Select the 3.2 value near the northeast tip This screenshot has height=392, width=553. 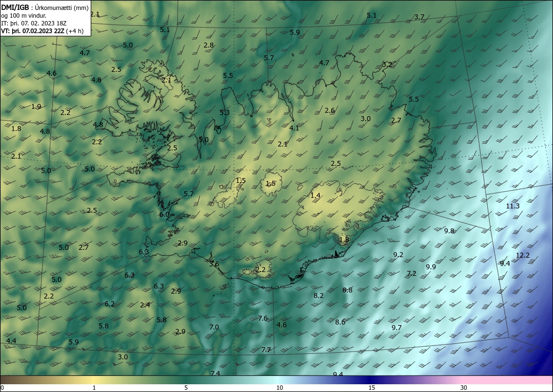387,65
